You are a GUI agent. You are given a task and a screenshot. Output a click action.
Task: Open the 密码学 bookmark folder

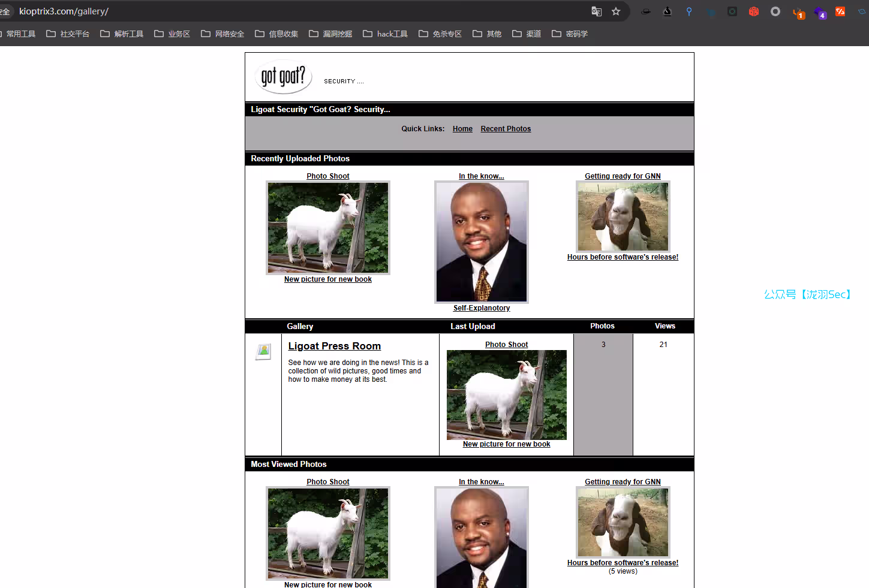(x=570, y=34)
